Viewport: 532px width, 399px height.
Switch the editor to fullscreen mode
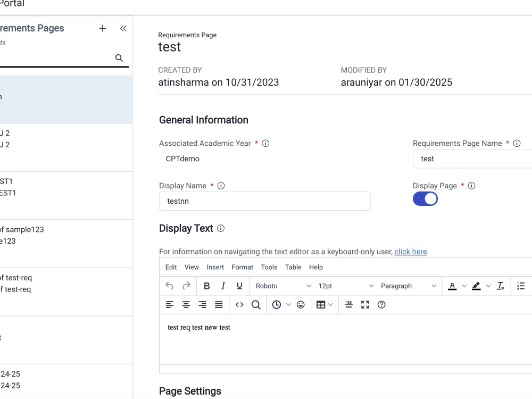(365, 305)
